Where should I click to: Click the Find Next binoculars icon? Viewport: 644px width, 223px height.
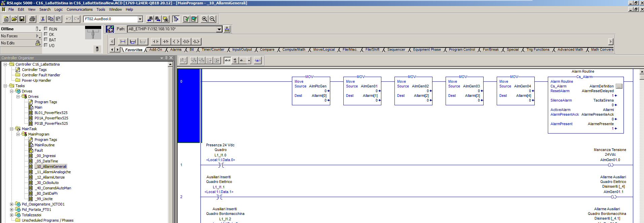[158, 19]
